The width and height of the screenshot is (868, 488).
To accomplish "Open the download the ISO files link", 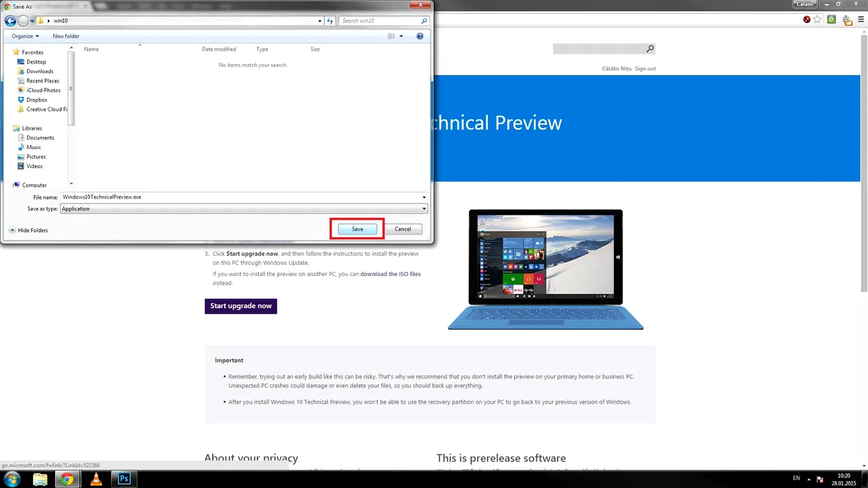I will point(391,274).
